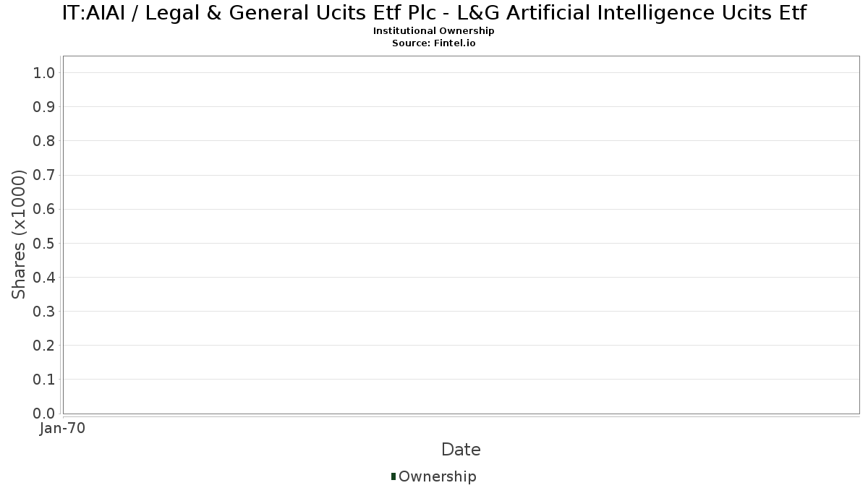Screen dimensions: 868x488
Task: Click the 0.4 y-axis tick label
Action: click(x=44, y=277)
